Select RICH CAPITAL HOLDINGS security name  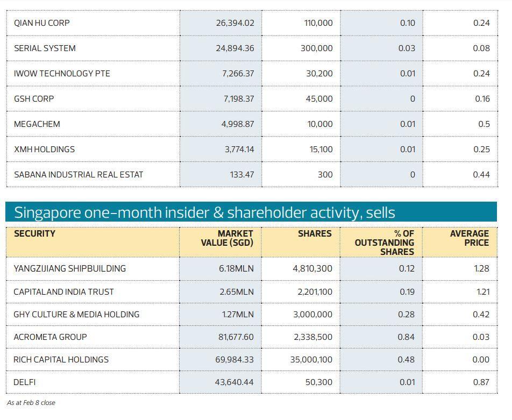61,360
